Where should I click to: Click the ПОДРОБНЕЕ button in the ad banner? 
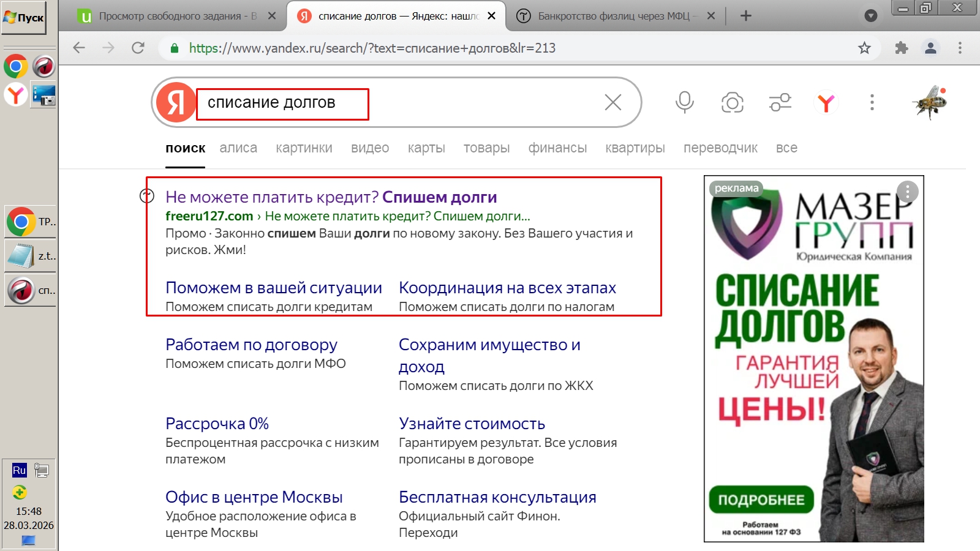click(x=761, y=500)
